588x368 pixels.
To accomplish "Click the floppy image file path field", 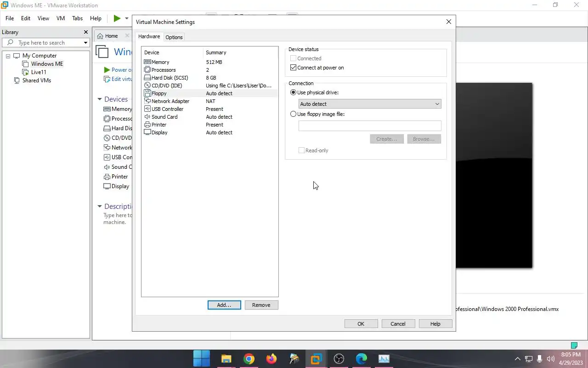I will [370, 126].
